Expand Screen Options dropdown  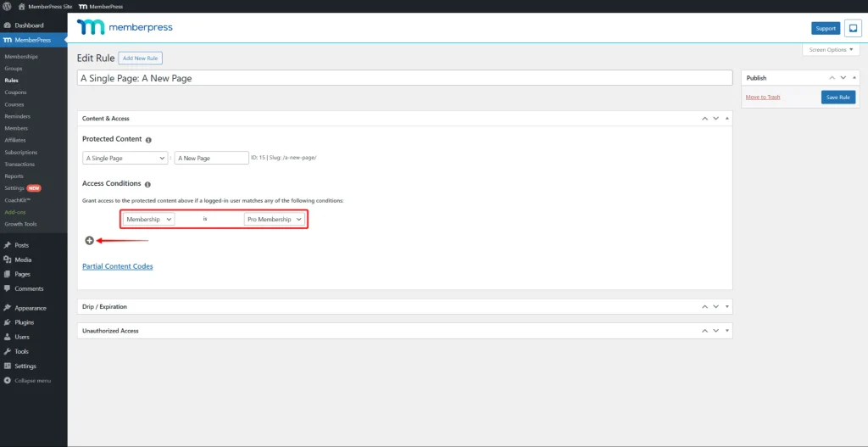pos(831,50)
